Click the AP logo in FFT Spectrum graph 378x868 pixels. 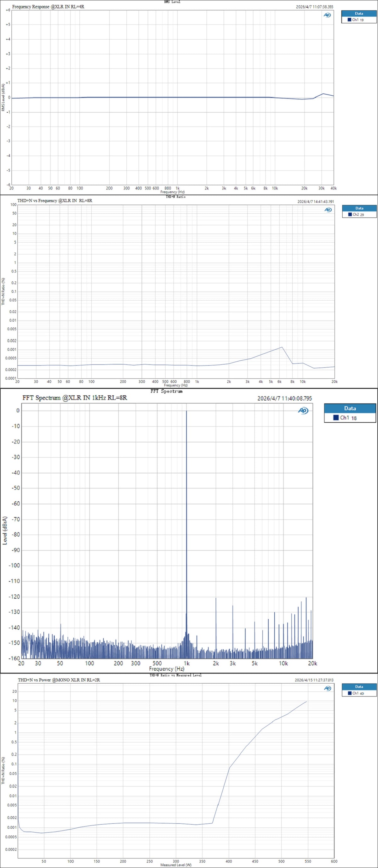303,410
